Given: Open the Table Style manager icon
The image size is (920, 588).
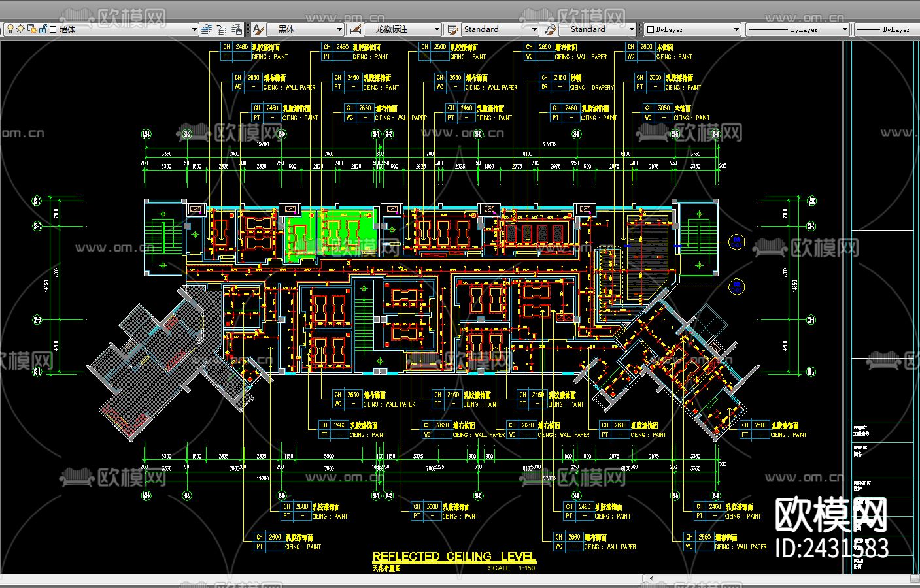Looking at the screenshot, I should pyautogui.click(x=452, y=29).
